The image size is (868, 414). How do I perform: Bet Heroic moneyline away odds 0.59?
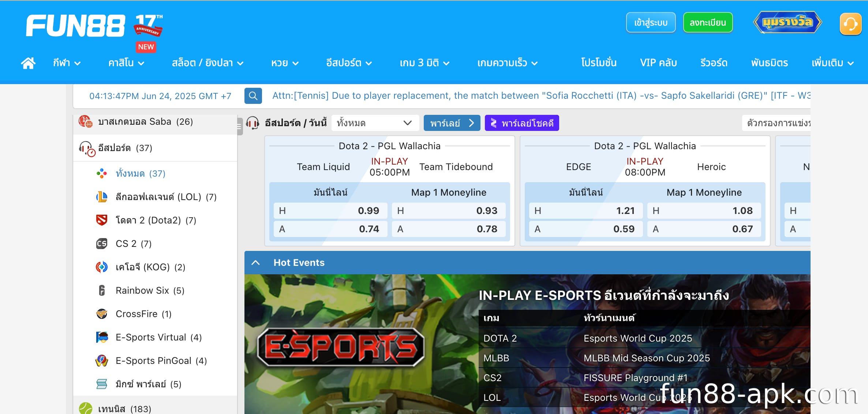point(586,229)
